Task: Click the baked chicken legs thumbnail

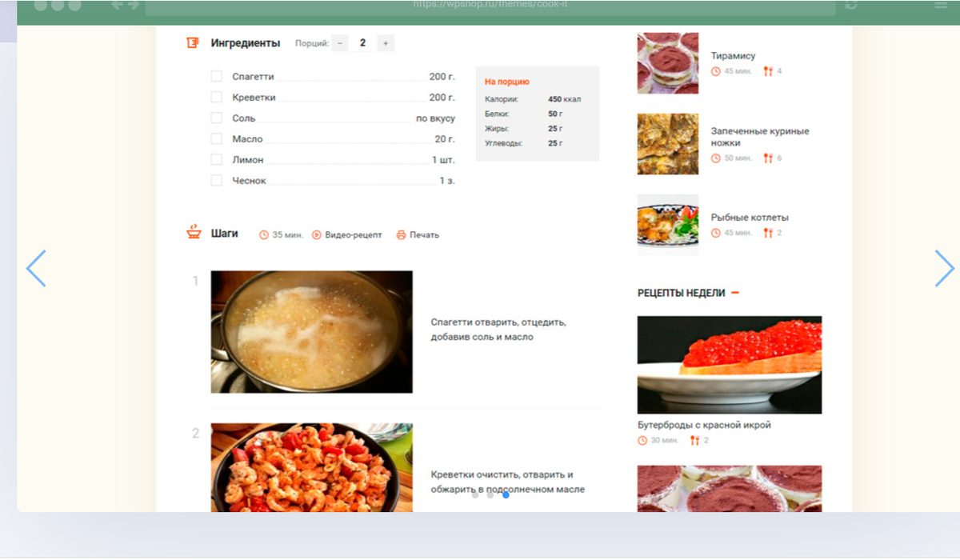Action: (668, 144)
